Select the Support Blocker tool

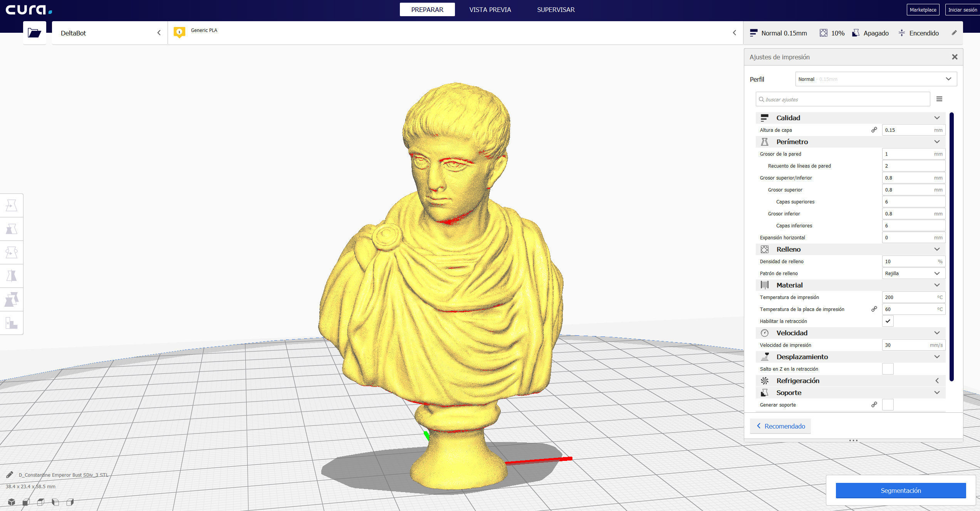point(12,323)
